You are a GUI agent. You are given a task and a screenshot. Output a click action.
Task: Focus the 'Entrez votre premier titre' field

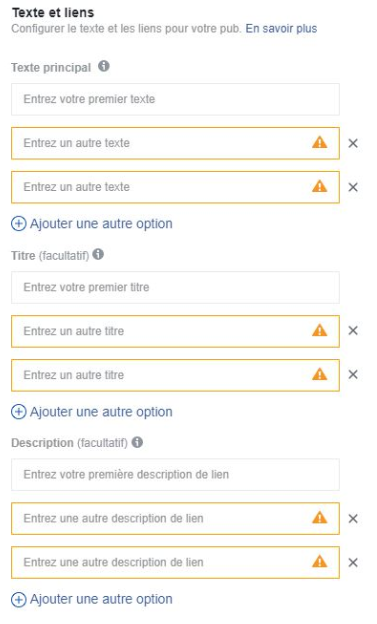(175, 287)
